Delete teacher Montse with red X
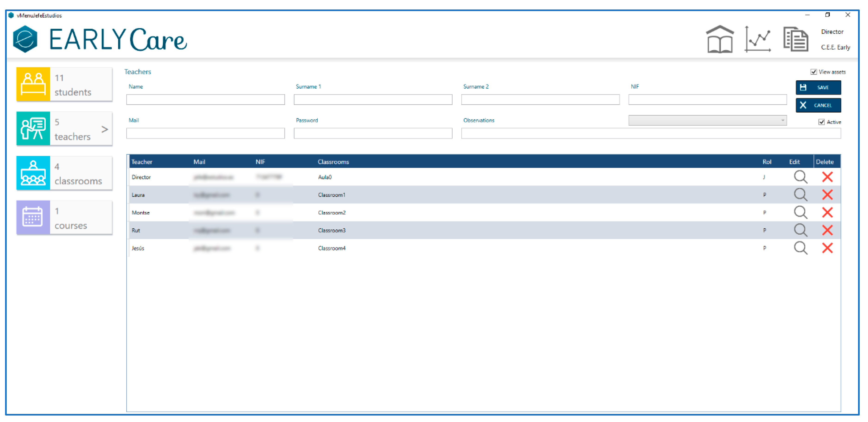Viewport: 868px width, 422px height. 827,213
